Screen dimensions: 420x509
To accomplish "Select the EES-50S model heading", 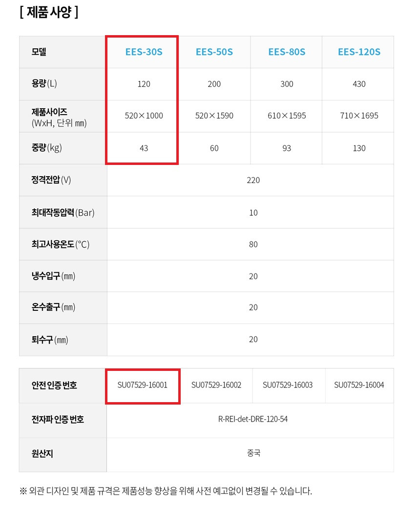I will pos(214,52).
